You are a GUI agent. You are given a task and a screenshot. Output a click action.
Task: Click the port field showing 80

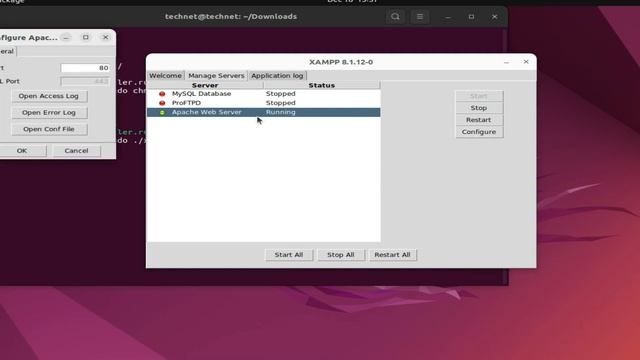point(85,68)
